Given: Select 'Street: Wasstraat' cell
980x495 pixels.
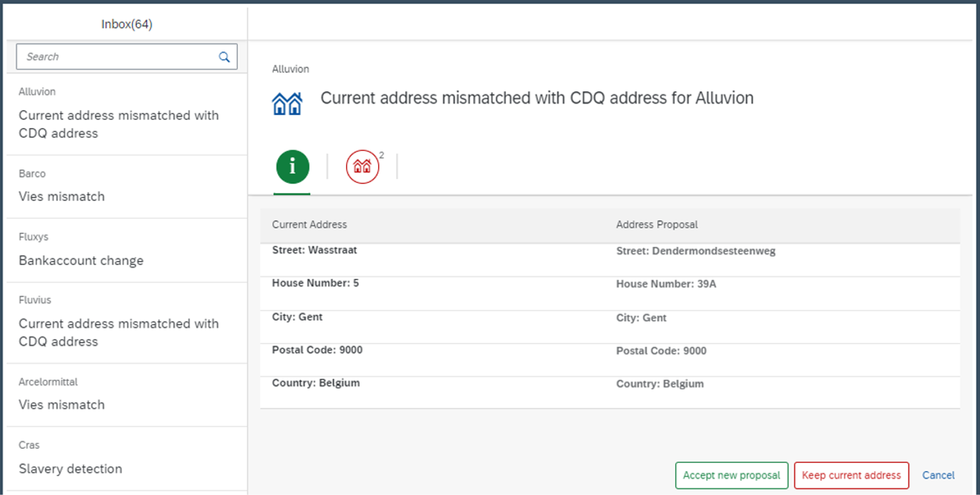Looking at the screenshot, I should coord(315,250).
